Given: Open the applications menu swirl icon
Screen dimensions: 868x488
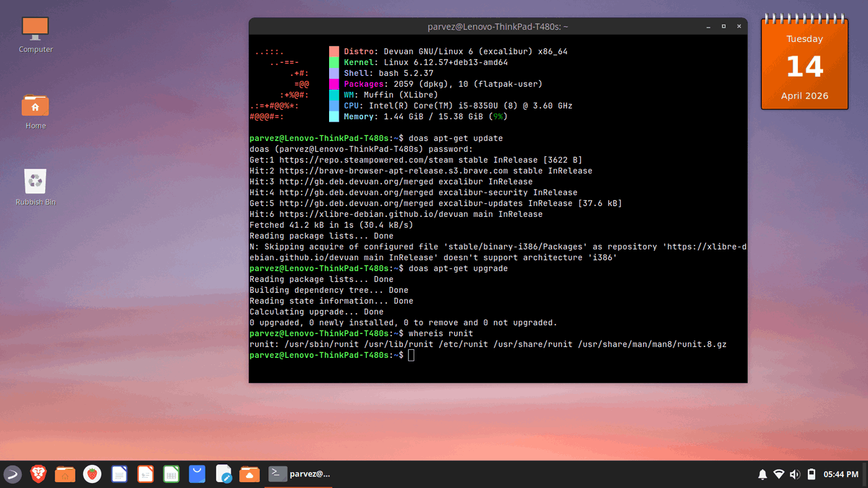Looking at the screenshot, I should [12, 474].
